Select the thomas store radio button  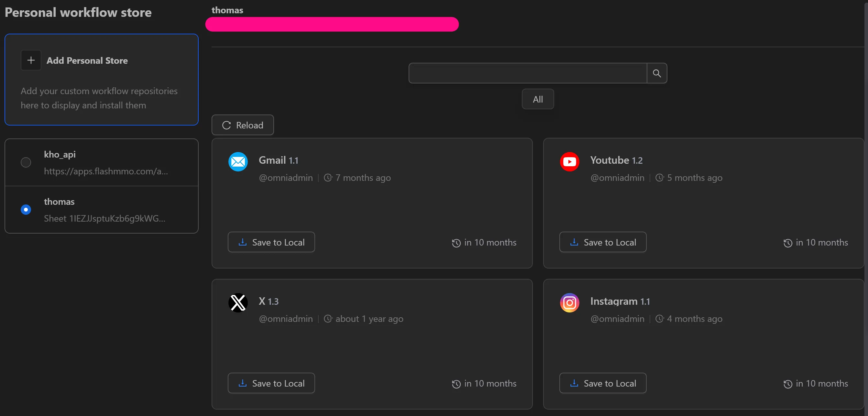pyautogui.click(x=26, y=210)
